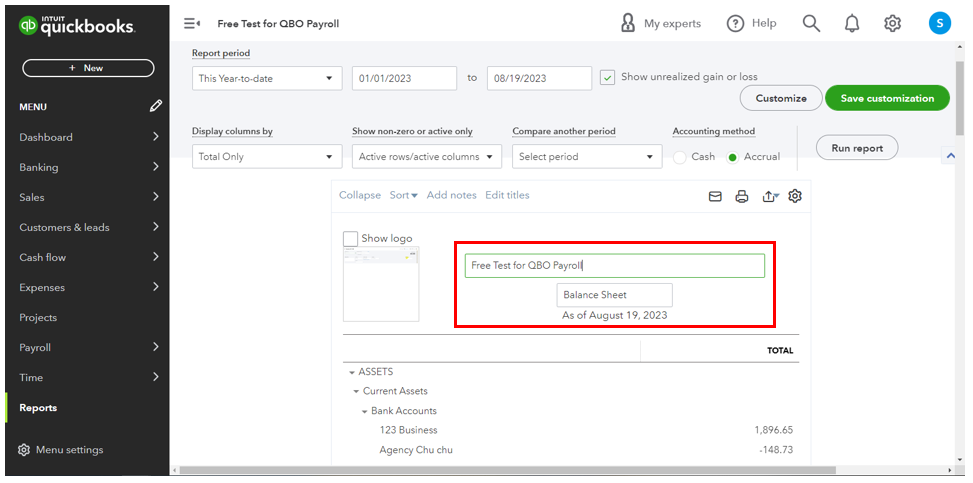The height and width of the screenshot is (483, 973).
Task: Click the Save customization button
Action: [887, 98]
